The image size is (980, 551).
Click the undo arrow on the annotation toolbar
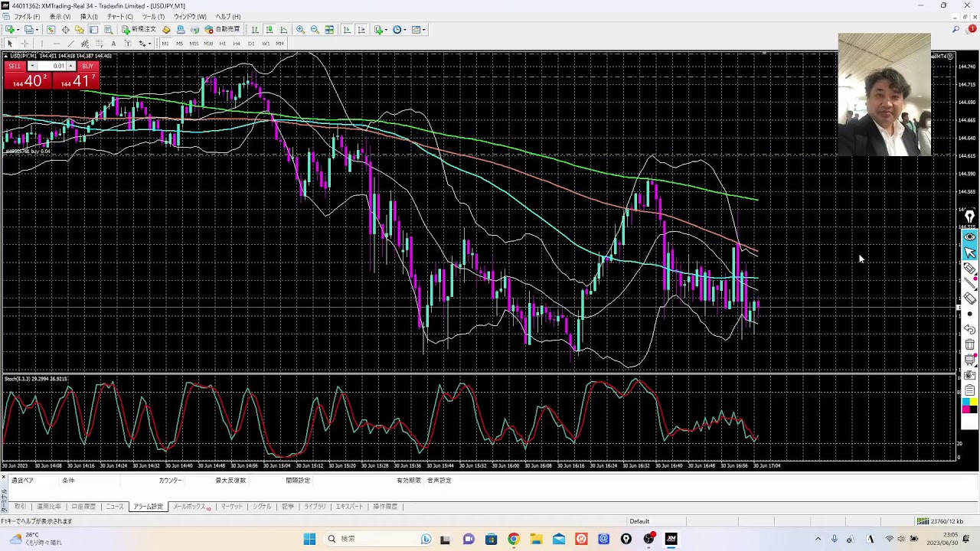(x=970, y=329)
